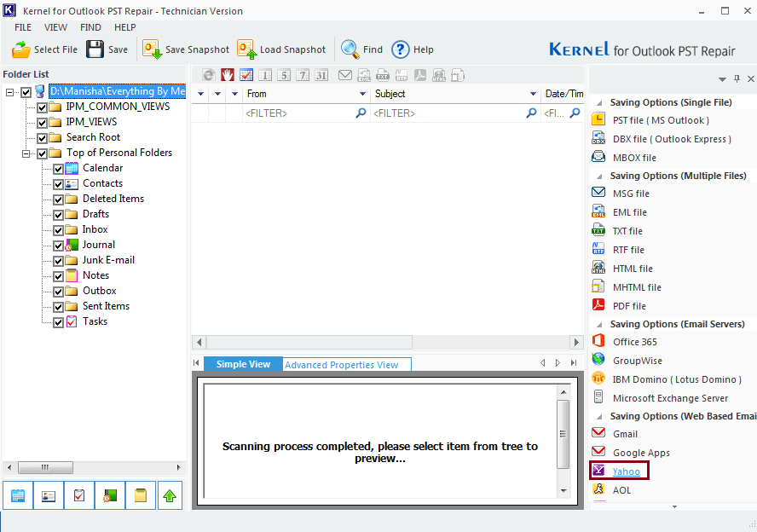Click the TXT export icon in list toolbar
757x532 pixels.
(x=383, y=75)
